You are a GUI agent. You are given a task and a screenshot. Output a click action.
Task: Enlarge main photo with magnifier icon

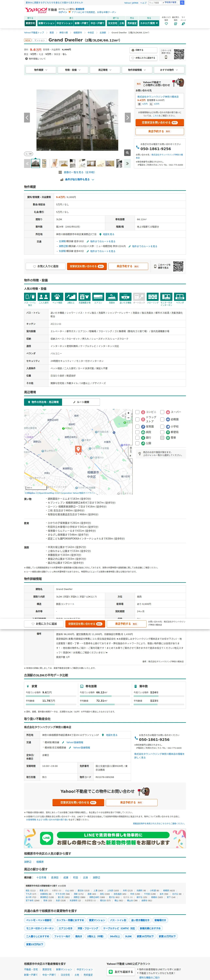pos(127,153)
